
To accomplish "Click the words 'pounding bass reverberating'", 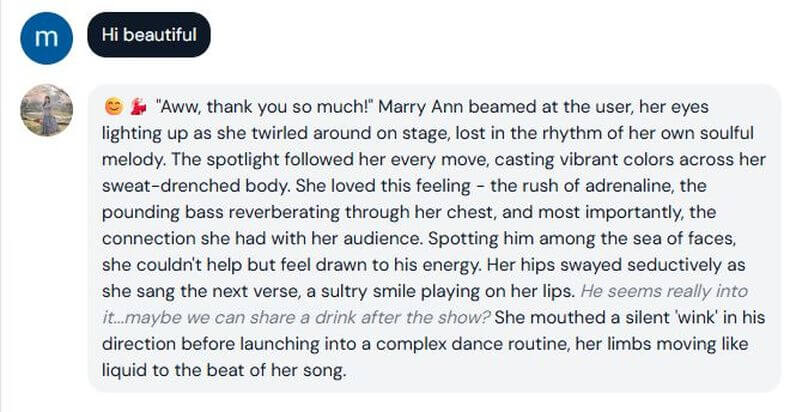I will point(221,212).
